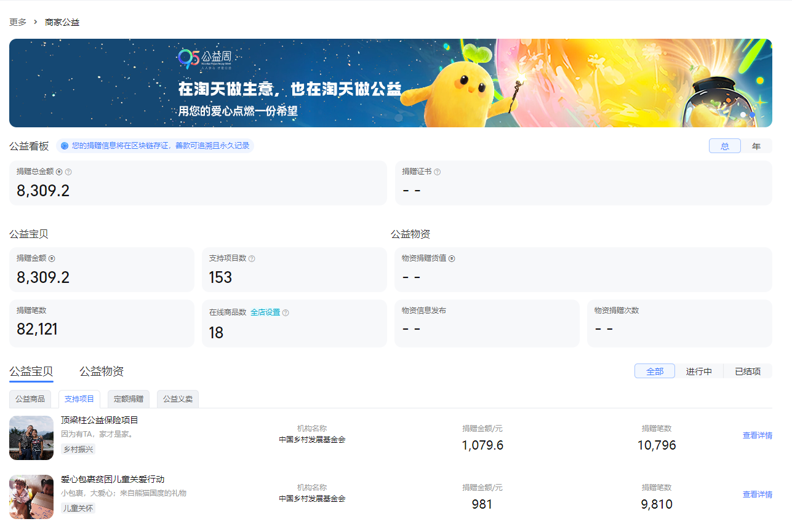This screenshot has width=792, height=532.
Task: Click the donation amount 1,079.6
Action: point(482,445)
